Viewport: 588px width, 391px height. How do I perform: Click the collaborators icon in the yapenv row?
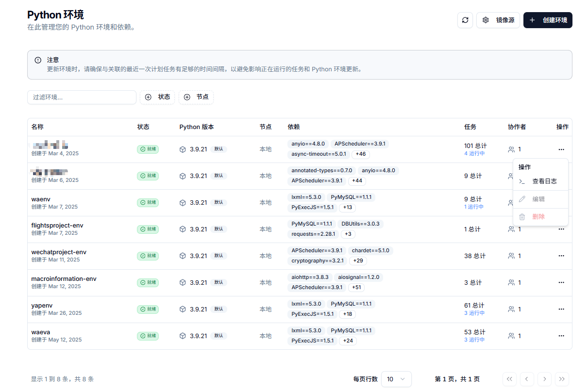(511, 309)
